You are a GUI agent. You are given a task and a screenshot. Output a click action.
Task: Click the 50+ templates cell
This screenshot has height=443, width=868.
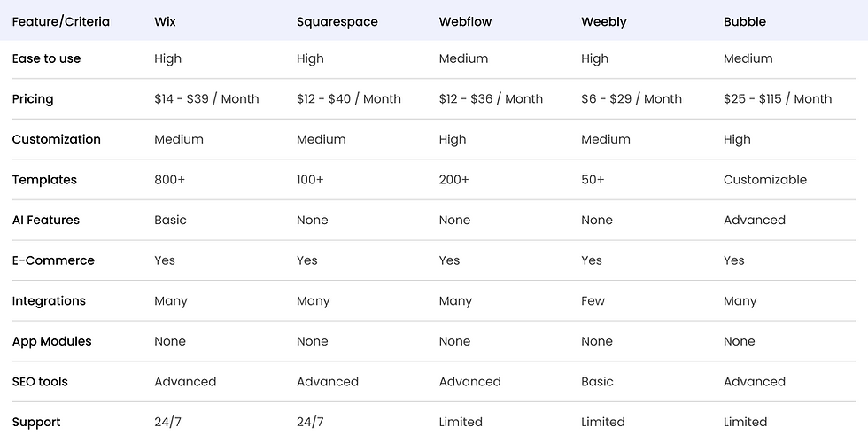pyautogui.click(x=593, y=179)
